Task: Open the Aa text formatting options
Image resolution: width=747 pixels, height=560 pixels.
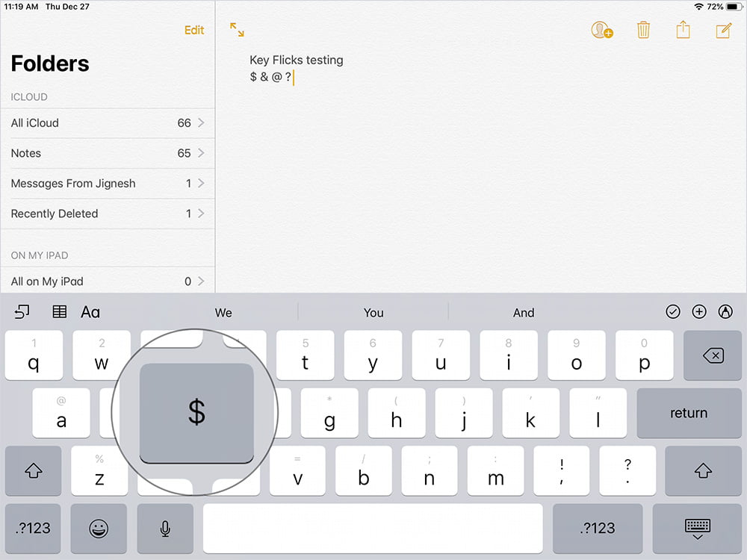Action: point(90,312)
